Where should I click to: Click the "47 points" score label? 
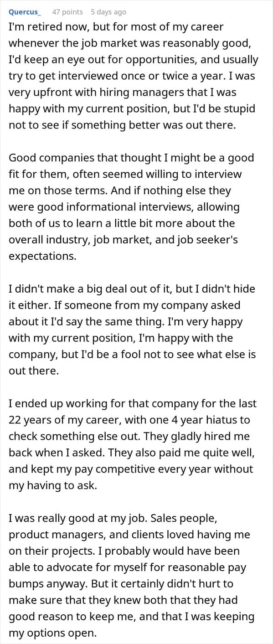(67, 12)
